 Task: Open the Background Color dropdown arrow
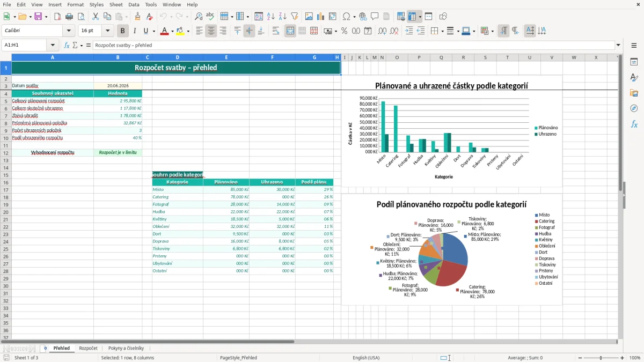188,31
